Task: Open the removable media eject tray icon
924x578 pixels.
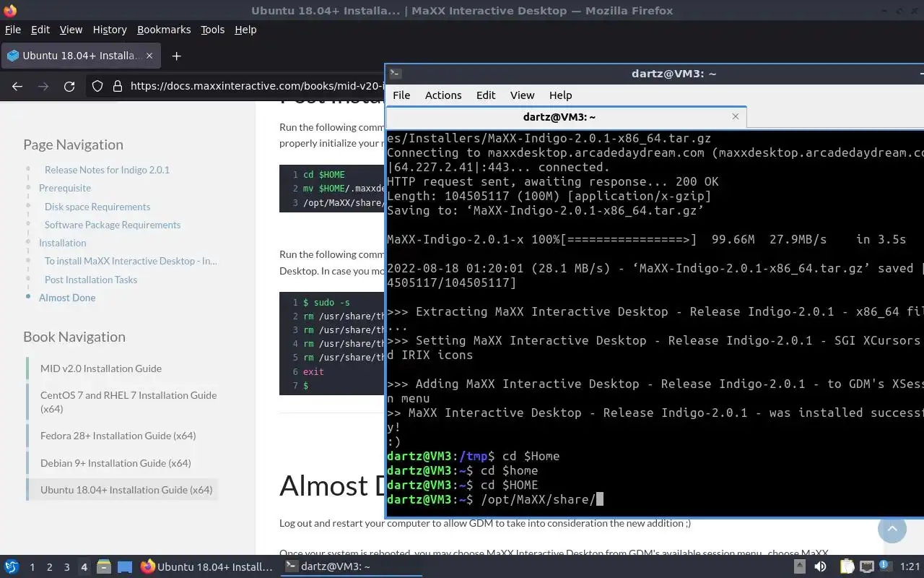Action: (x=800, y=567)
